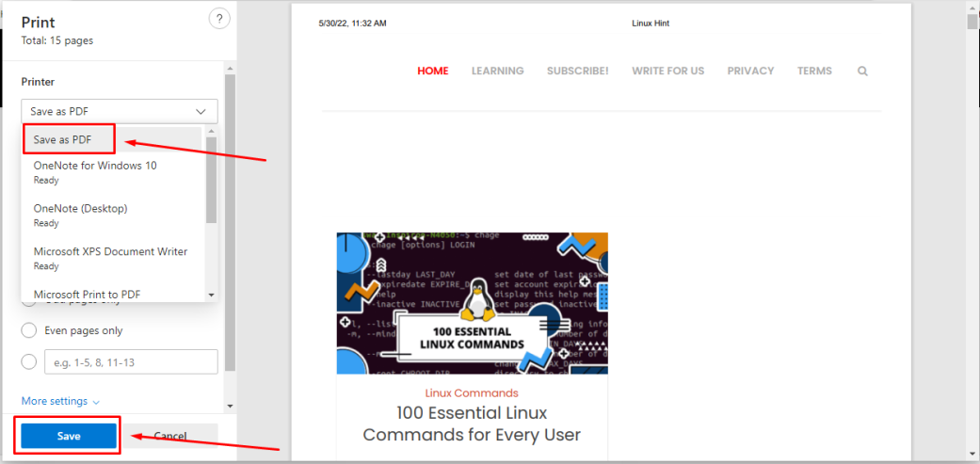Expand More settings
This screenshot has height=464, width=980.
(x=60, y=401)
